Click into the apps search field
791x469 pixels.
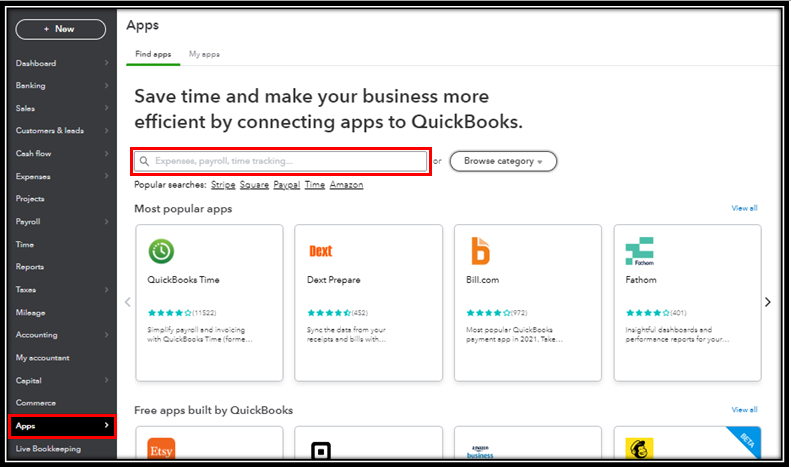(x=280, y=161)
